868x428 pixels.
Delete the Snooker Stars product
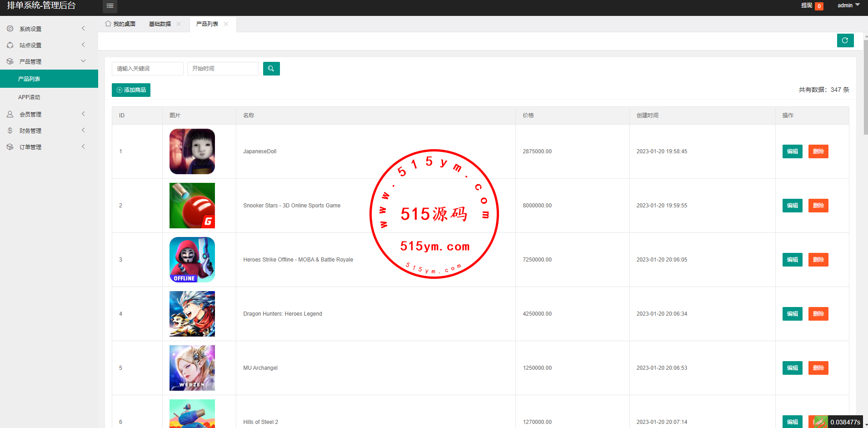click(818, 206)
